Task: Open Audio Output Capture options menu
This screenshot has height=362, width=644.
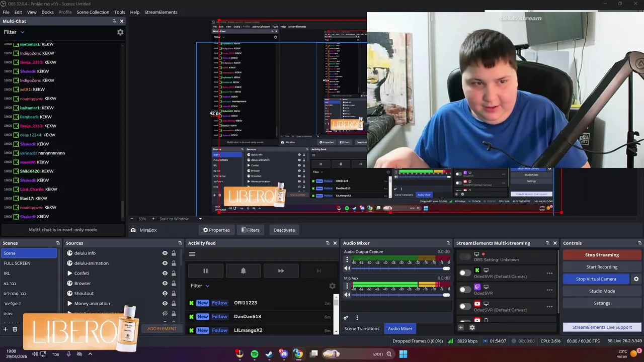Action: click(x=347, y=260)
